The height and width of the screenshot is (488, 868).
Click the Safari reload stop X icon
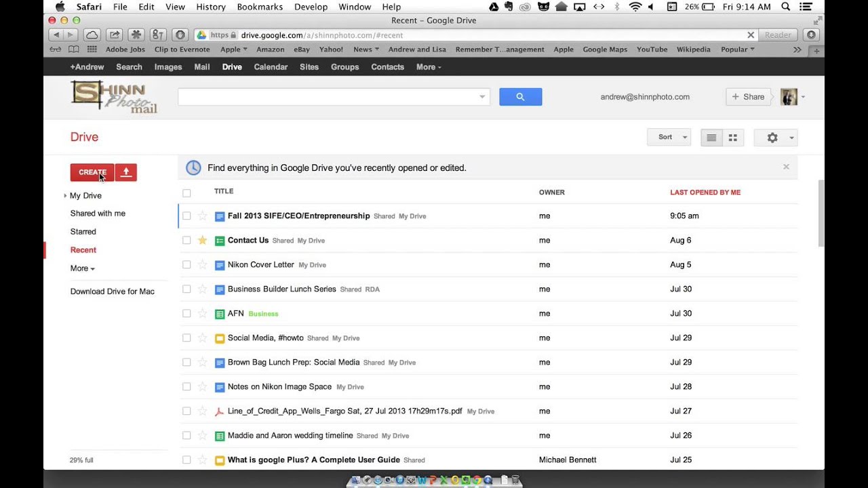tap(751, 35)
